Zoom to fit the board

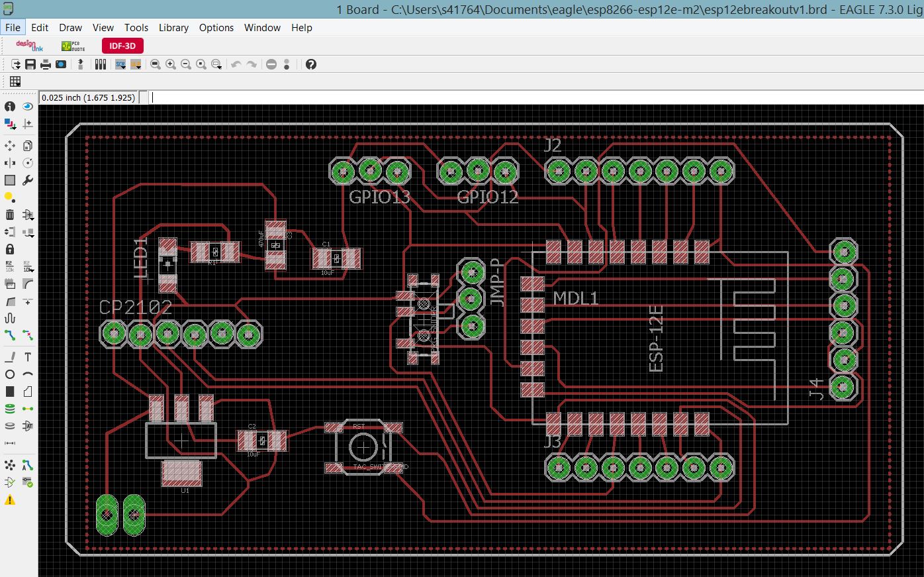pos(156,64)
